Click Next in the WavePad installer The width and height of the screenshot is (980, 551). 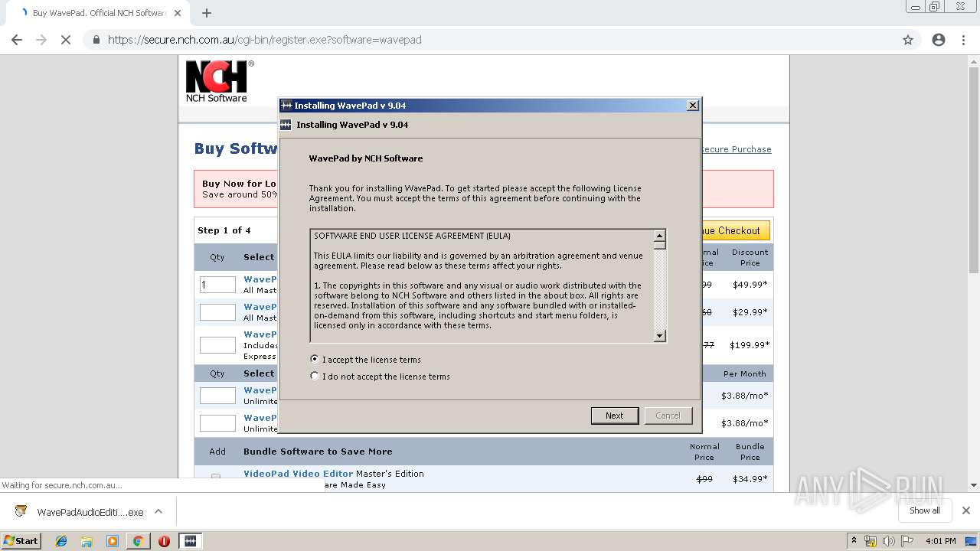tap(614, 416)
